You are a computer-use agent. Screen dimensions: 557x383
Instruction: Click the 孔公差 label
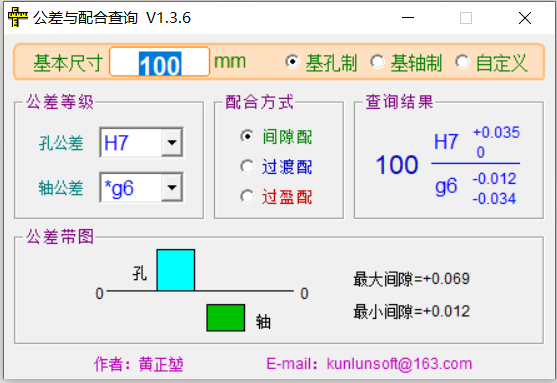pos(61,143)
